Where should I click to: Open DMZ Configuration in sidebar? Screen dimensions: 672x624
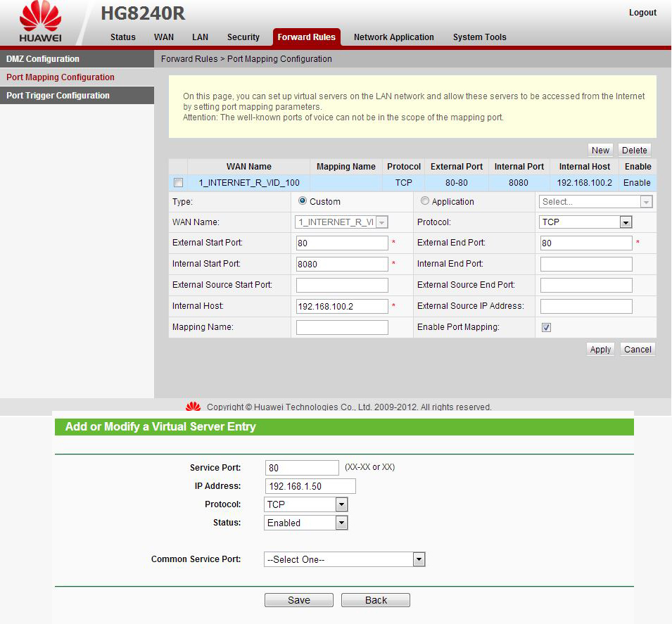43,59
